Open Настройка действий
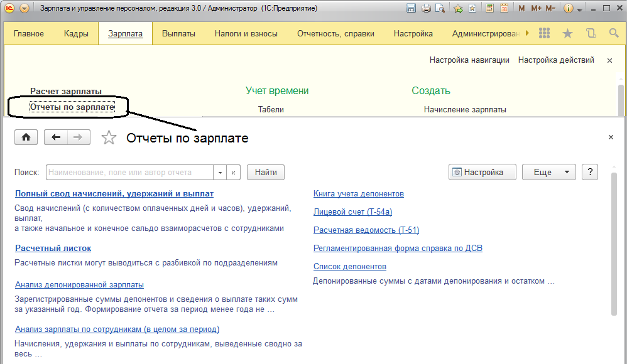 (x=556, y=60)
